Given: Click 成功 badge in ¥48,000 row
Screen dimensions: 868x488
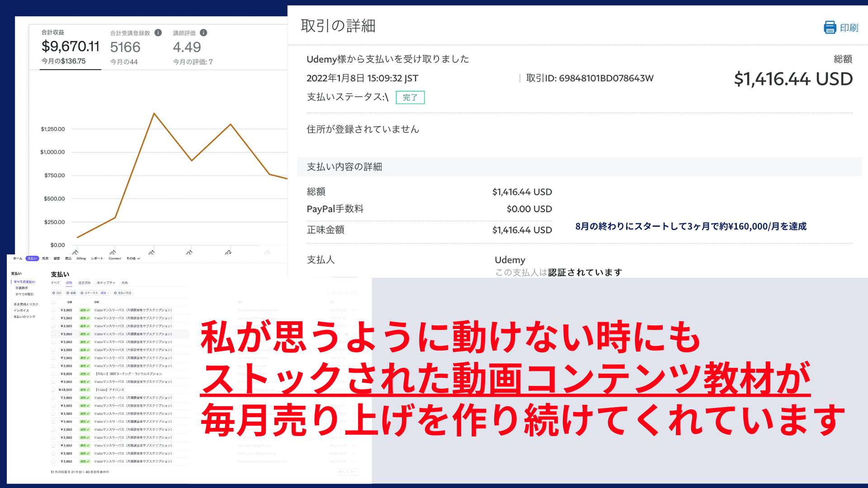Looking at the screenshot, I should coord(85,389).
